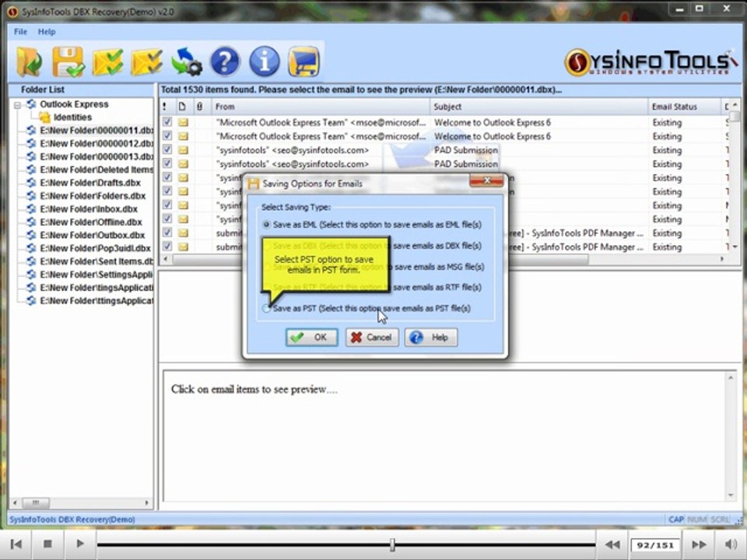Open the Help menu
This screenshot has width=747, height=560.
coord(47,31)
